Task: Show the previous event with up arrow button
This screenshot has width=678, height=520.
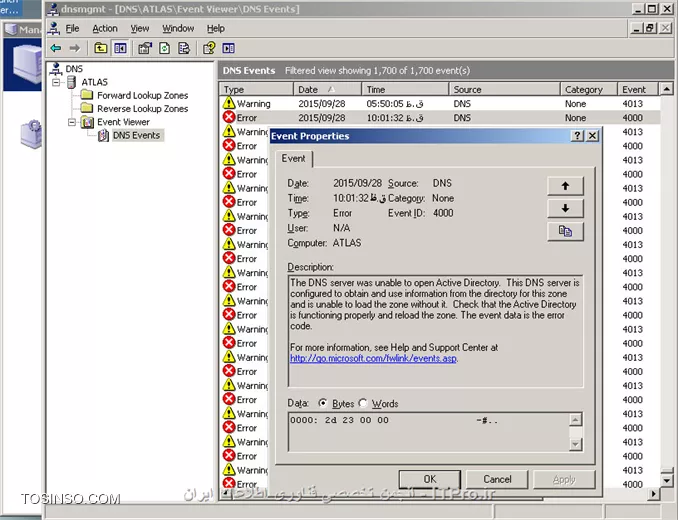Action: [565, 186]
